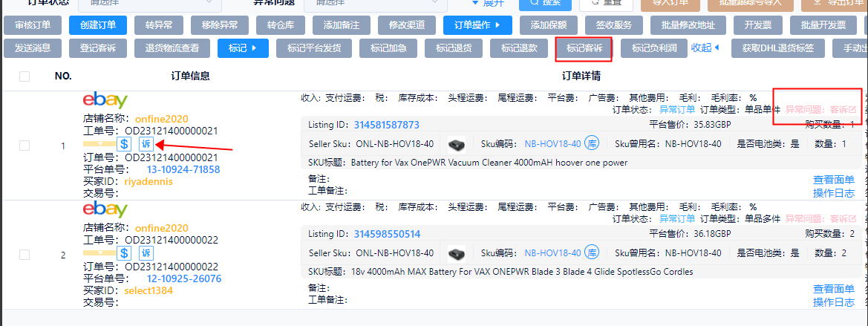Screen dimensions: 868x326
Task: Open Listing ID 314581587873 link
Action: (x=386, y=125)
